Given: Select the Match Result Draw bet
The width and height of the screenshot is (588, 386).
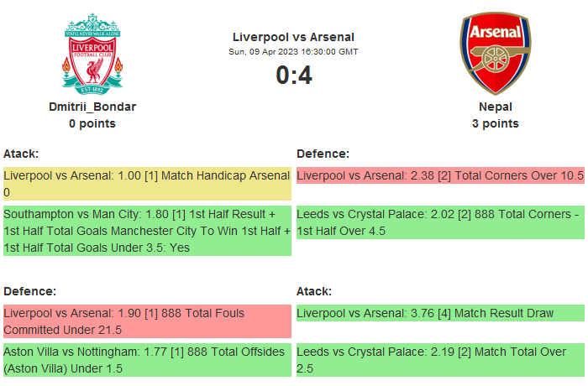Looking at the screenshot, I should tap(439, 314).
